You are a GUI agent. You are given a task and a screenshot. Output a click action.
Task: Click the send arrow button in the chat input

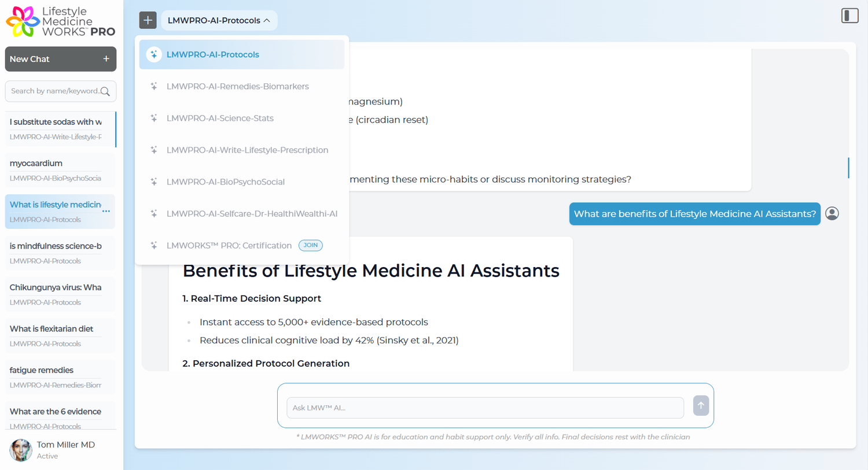[x=701, y=406]
